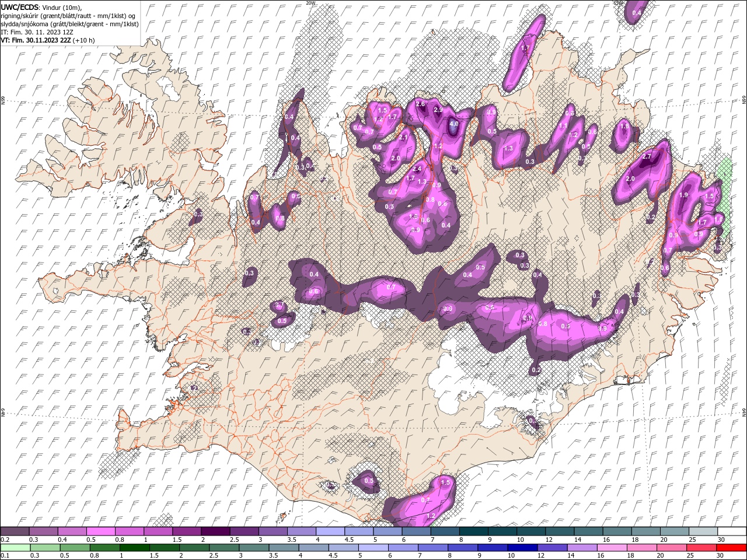Image resolution: width=747 pixels, height=560 pixels.
Task: Select the bottom-row pink swatch starting at 18
Action: (641, 548)
